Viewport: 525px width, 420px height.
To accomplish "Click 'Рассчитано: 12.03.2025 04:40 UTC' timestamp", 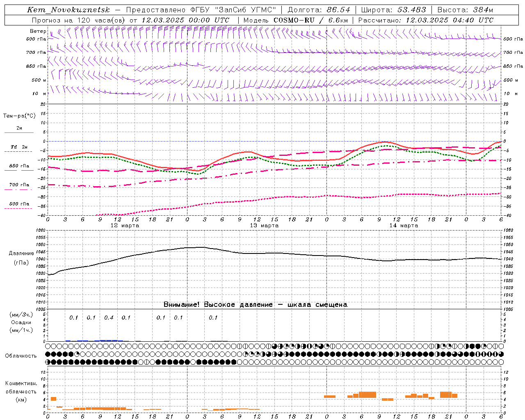I will pyautogui.click(x=426, y=20).
